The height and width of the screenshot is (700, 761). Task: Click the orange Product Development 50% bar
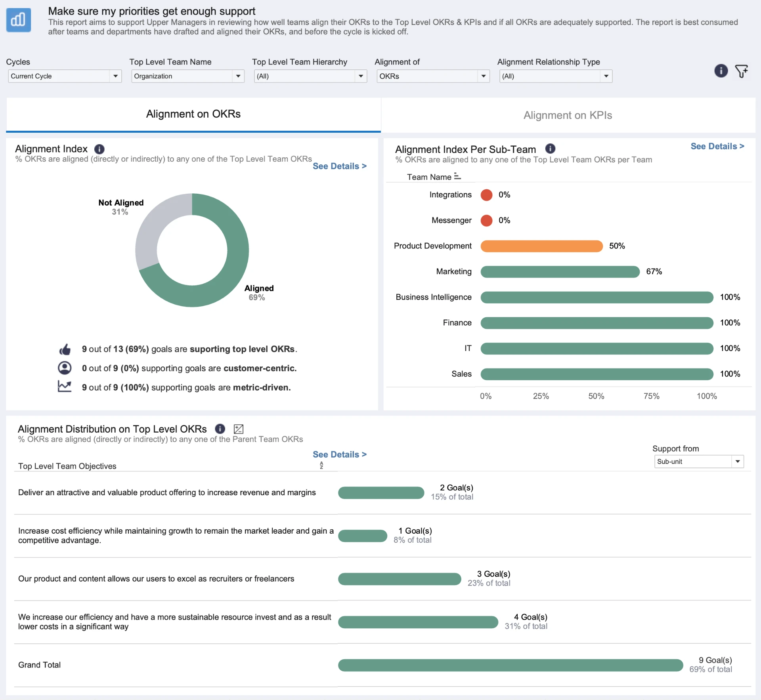pos(541,246)
